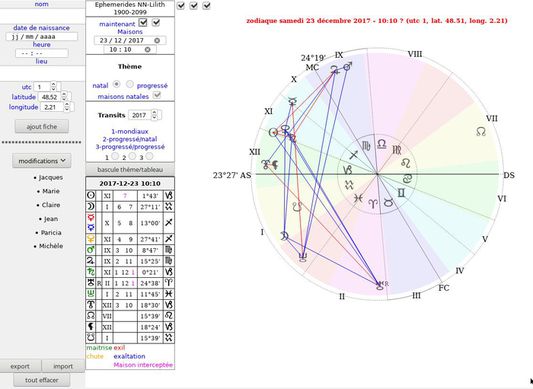Click the Sun symbol on the chart wheel
Image resolution: width=533 pixels, height=389 pixels.
coord(273,132)
